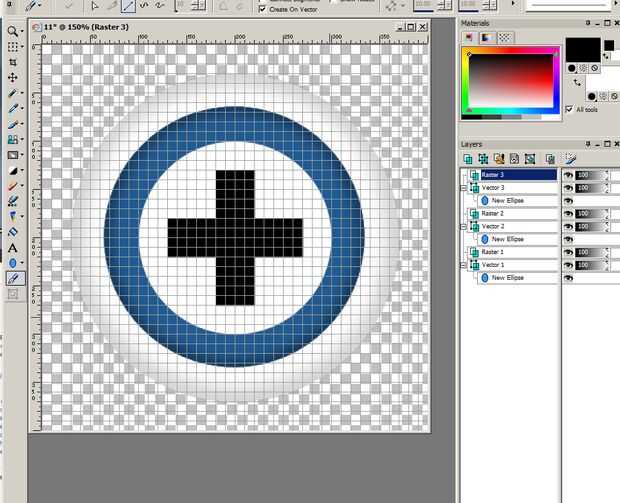Click the small foreground color box
The image size is (620, 503).
[x=609, y=45]
